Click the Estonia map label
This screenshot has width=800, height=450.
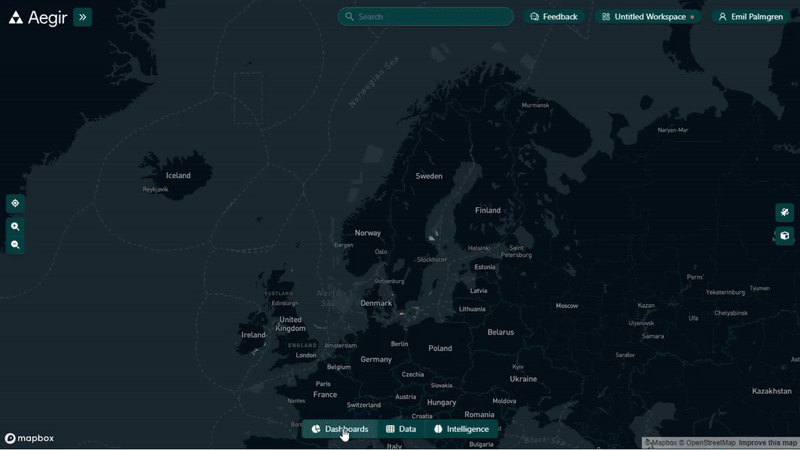pyautogui.click(x=485, y=267)
